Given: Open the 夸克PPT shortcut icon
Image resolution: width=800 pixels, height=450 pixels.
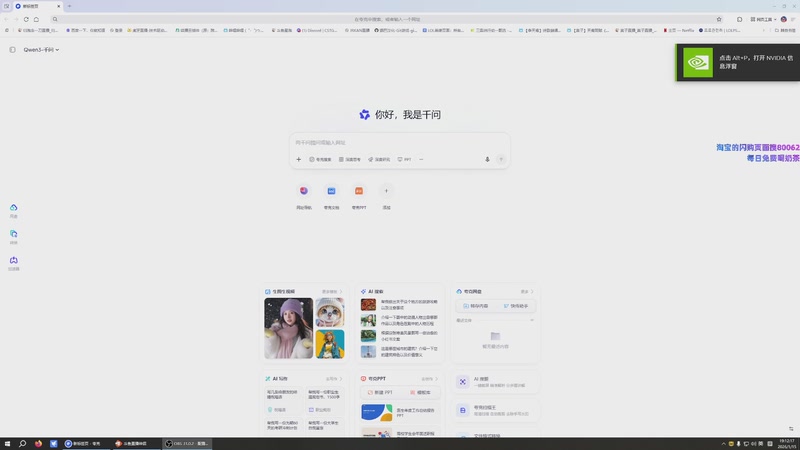Looking at the screenshot, I should (359, 191).
